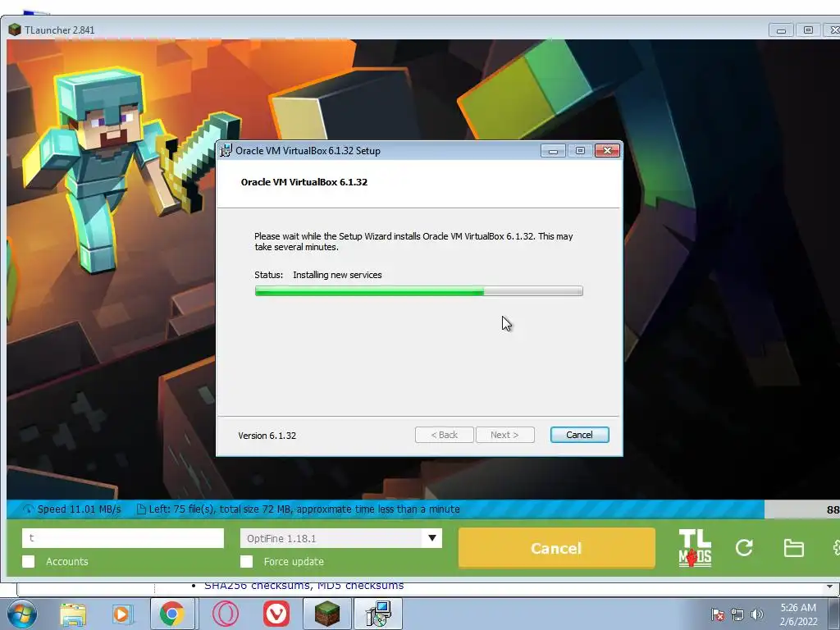The height and width of the screenshot is (630, 840).
Task: Minimize the TLauncher window
Action: point(781,30)
